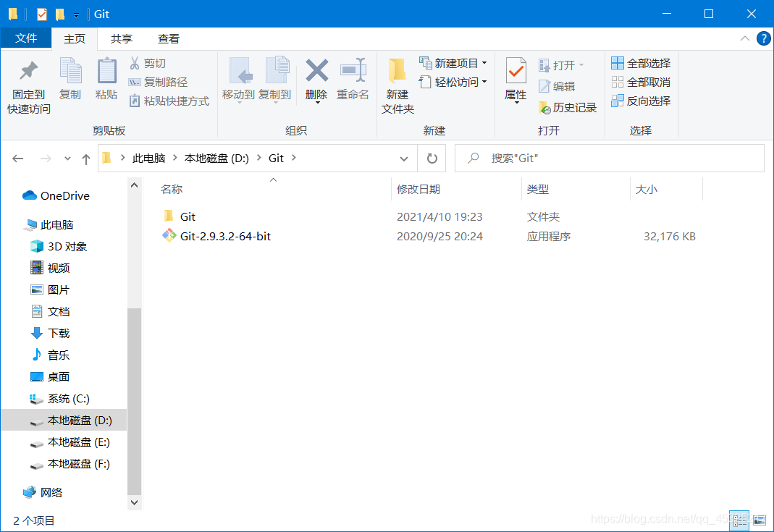Pin folder to Quick access
This screenshot has height=532, width=774.
click(x=29, y=87)
